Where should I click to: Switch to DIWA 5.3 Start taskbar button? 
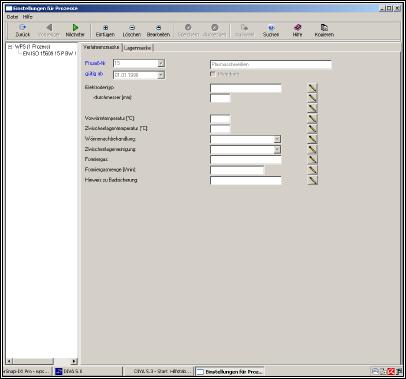158,371
